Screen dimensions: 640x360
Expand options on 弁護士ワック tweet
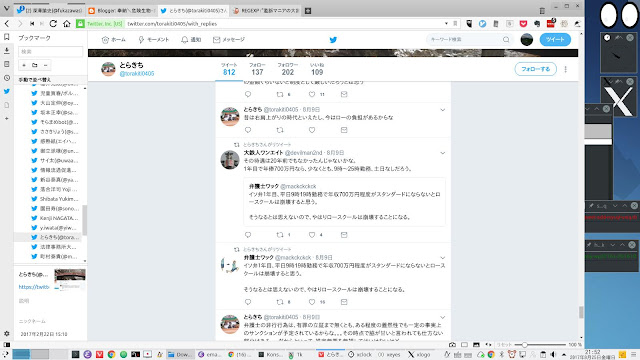(442, 258)
